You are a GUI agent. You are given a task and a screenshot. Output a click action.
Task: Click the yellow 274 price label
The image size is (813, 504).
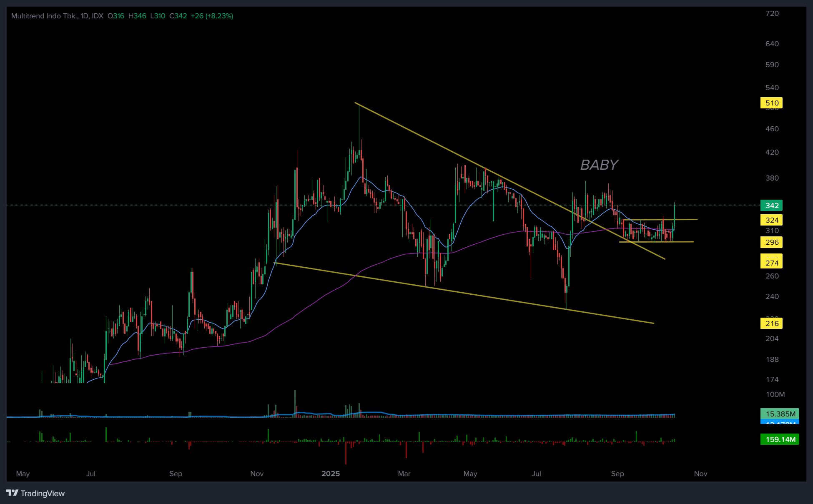pyautogui.click(x=771, y=263)
